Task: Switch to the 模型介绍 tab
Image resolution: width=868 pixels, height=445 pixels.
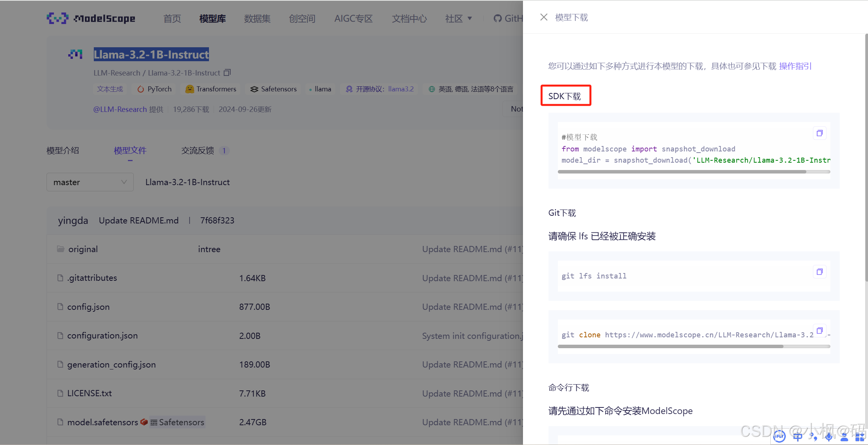Action: pyautogui.click(x=62, y=150)
